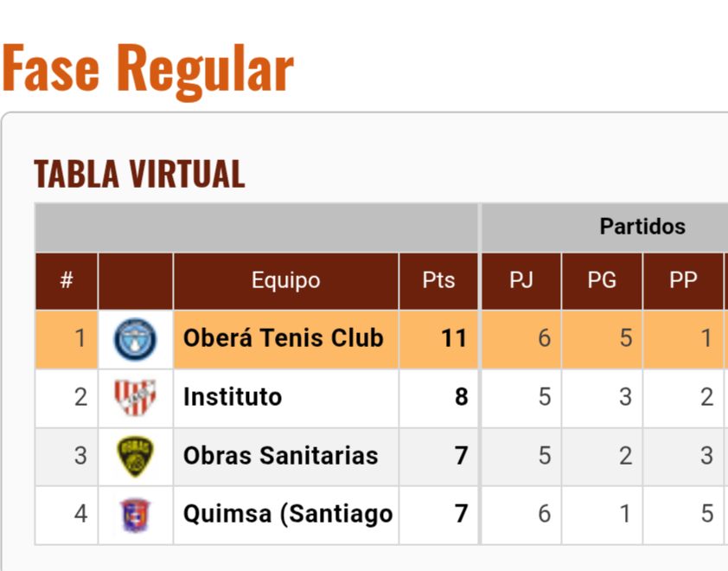Screen dimensions: 728x571
Task: Select the Quimsa (Santiago team name
Action: point(287,514)
